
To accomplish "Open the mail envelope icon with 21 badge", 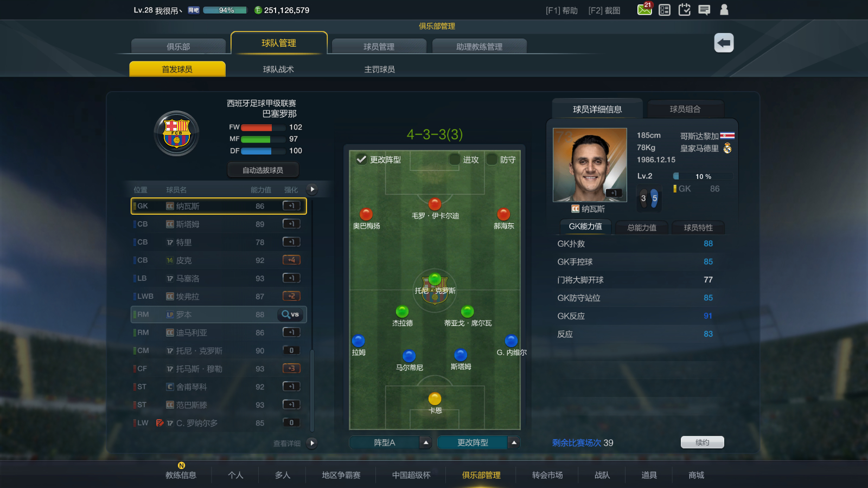I will [644, 9].
